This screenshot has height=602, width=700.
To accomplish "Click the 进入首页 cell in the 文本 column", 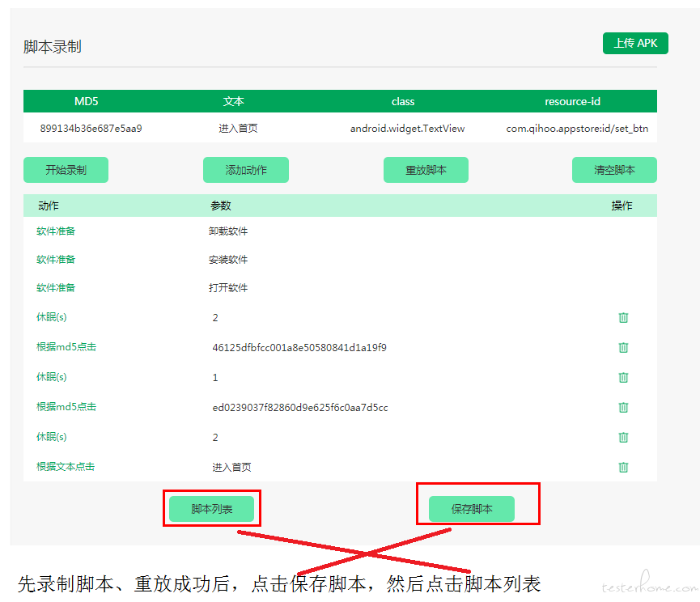I will pos(238,129).
